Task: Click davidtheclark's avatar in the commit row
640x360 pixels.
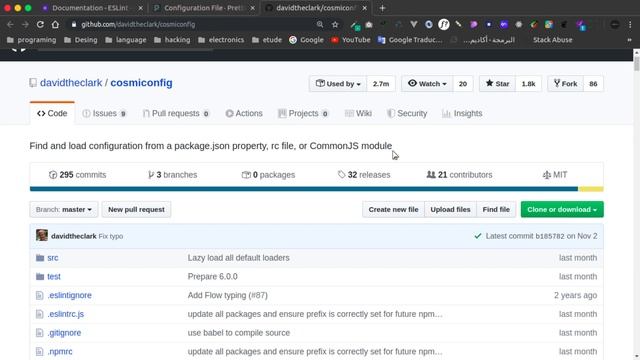Action: [42, 236]
